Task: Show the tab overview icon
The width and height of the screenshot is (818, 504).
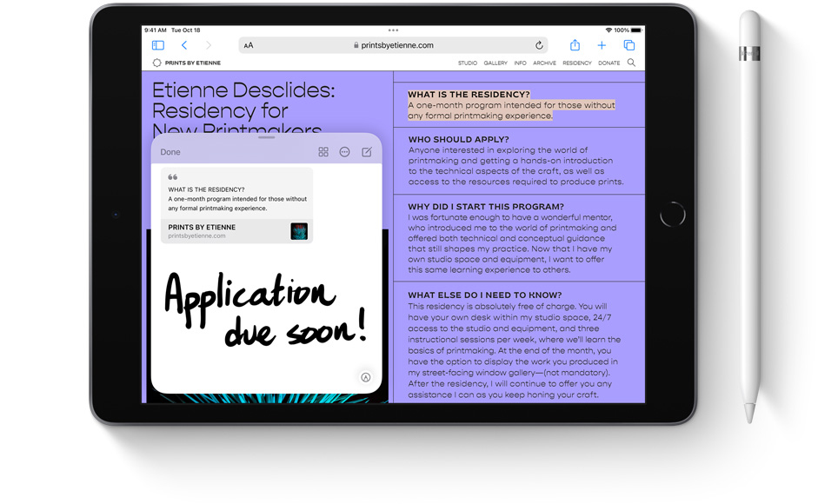Action: [628, 45]
